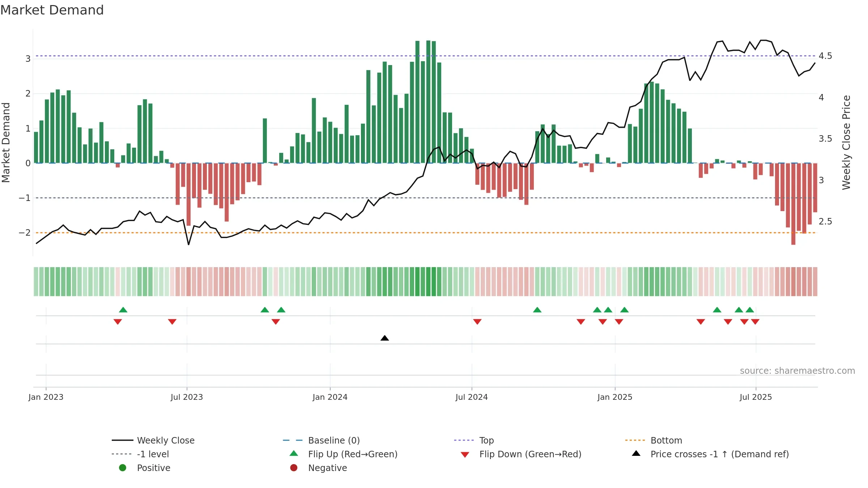
Task: Click the green Flip Up legend triangle icon
Action: pos(294,453)
